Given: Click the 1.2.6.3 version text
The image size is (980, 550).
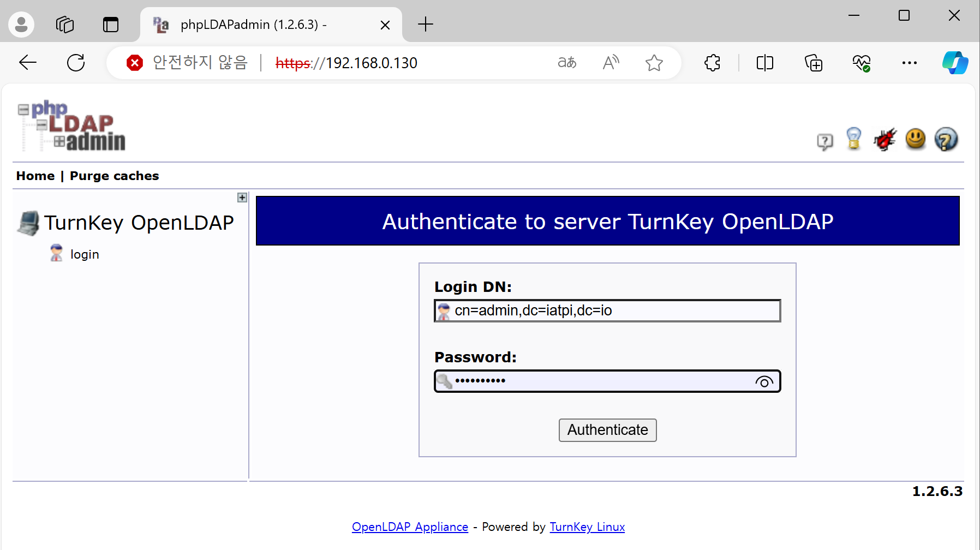Looking at the screenshot, I should click(937, 492).
